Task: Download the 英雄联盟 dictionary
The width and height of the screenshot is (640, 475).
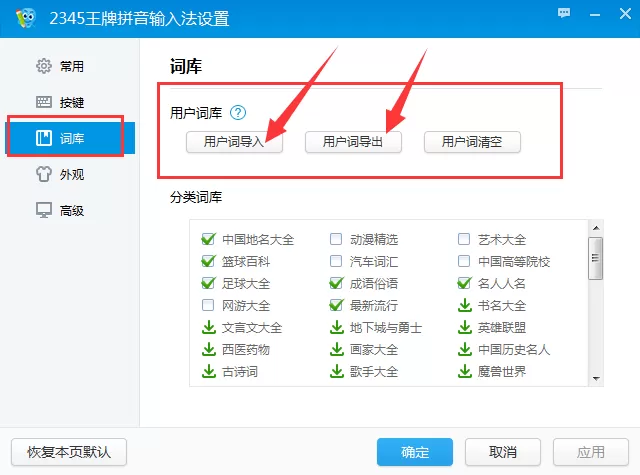Action: pos(465,327)
